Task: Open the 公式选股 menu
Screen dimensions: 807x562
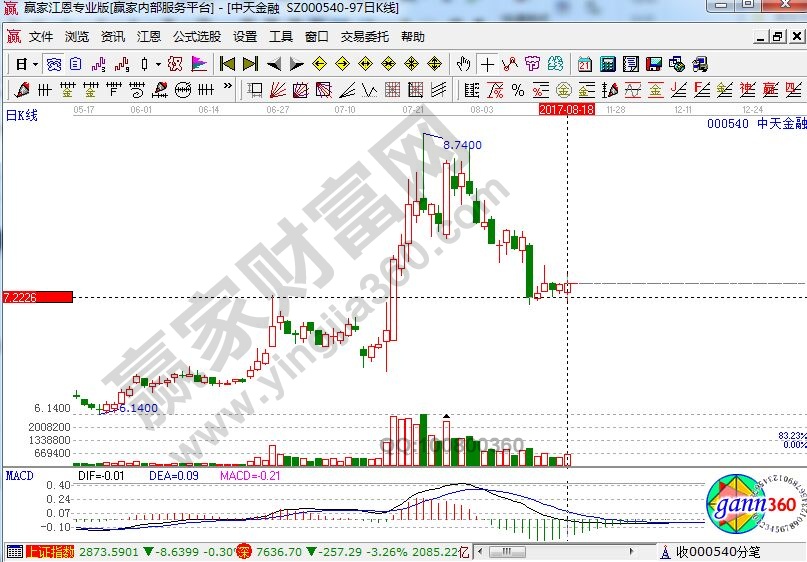Action: click(x=196, y=37)
